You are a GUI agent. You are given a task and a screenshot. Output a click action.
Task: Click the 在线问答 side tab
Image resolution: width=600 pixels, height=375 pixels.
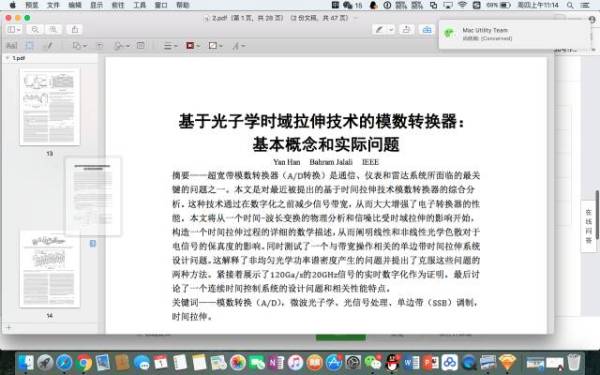[589, 226]
